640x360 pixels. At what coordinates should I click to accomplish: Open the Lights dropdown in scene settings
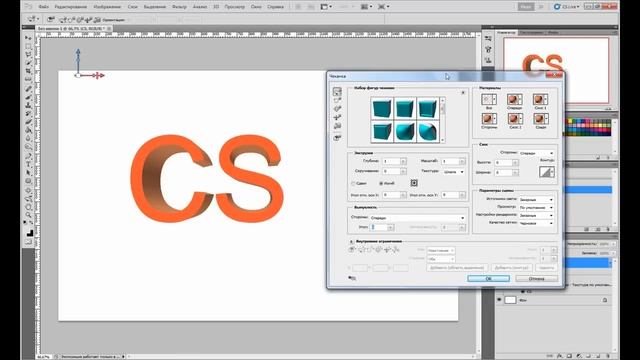(x=536, y=200)
